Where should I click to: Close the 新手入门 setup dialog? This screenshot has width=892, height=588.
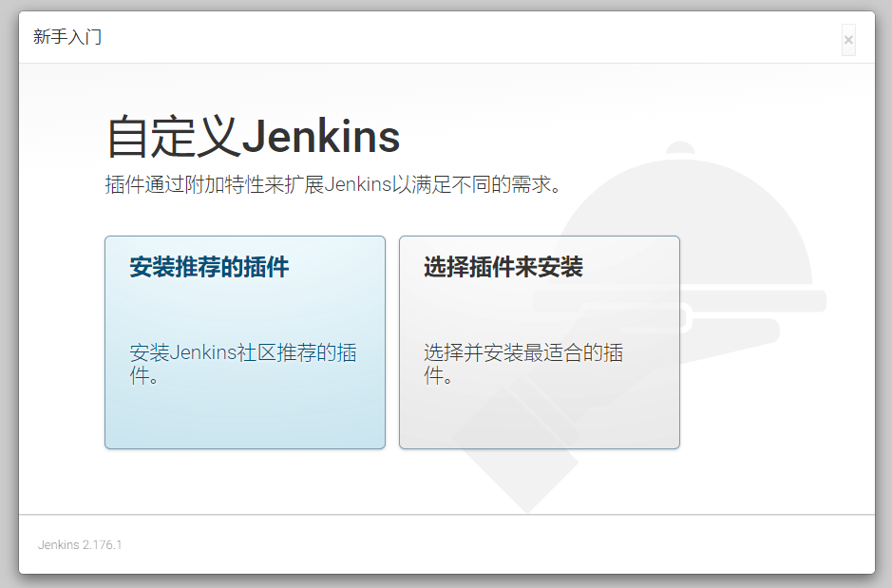[x=846, y=39]
